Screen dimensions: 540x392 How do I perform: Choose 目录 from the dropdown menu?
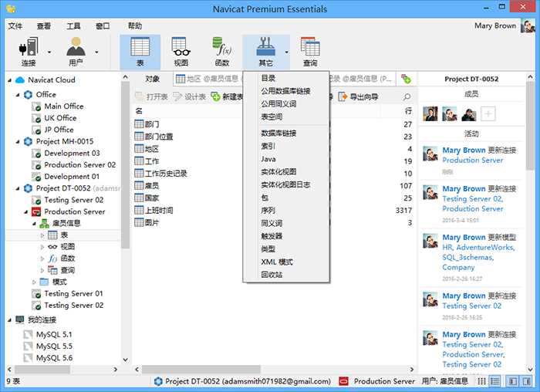coord(286,78)
